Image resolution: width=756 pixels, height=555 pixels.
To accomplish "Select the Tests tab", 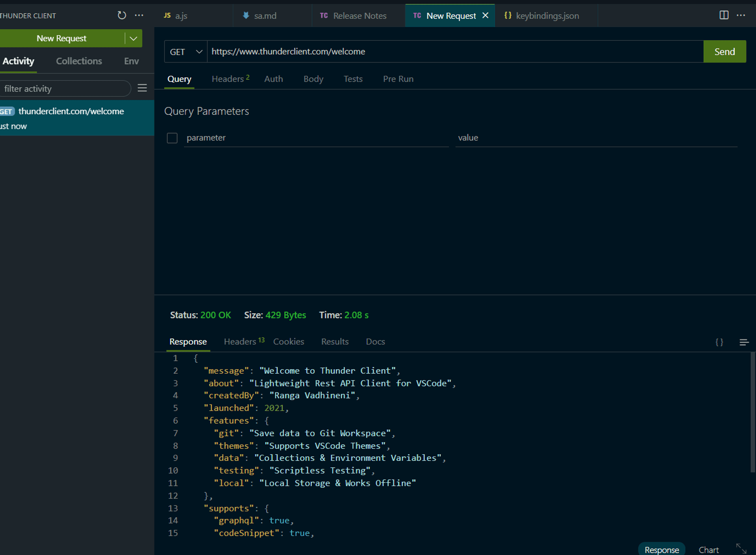I will click(x=353, y=79).
